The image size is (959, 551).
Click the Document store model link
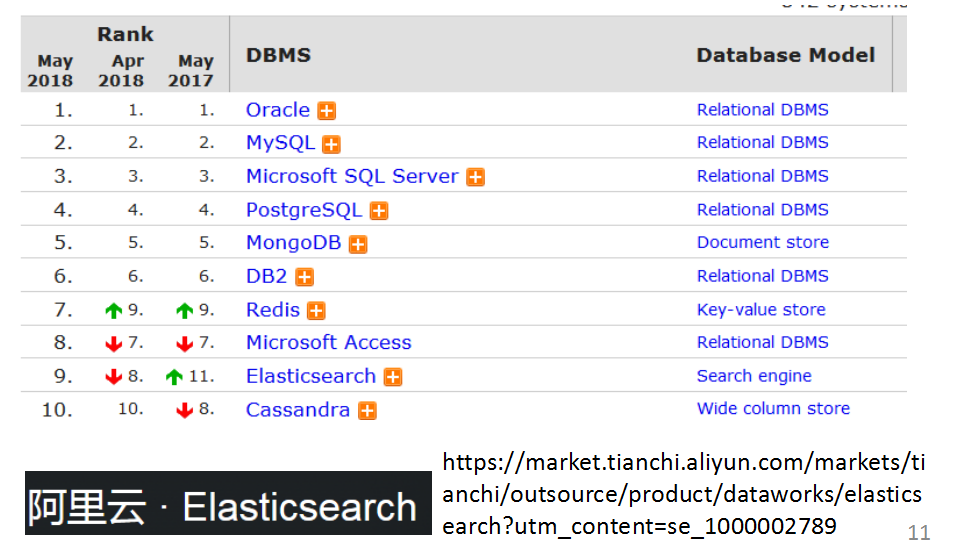point(763,242)
